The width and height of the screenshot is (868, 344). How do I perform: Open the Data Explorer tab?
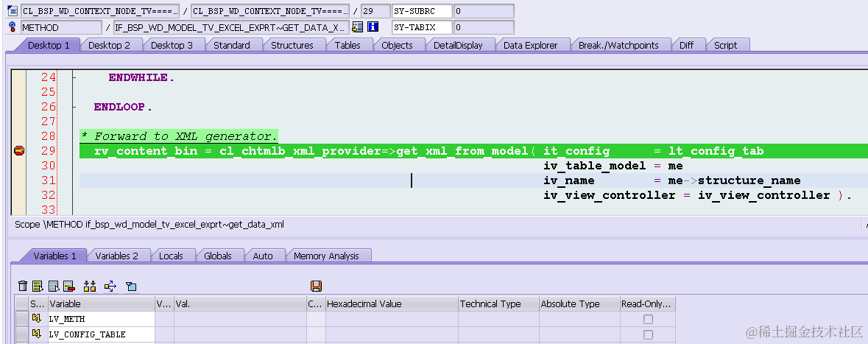click(x=530, y=46)
